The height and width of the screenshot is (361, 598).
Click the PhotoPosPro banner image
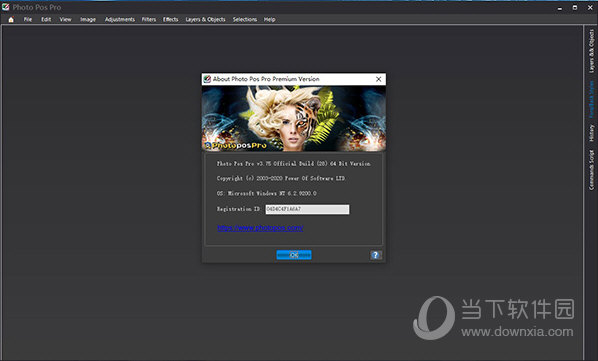[x=294, y=118]
